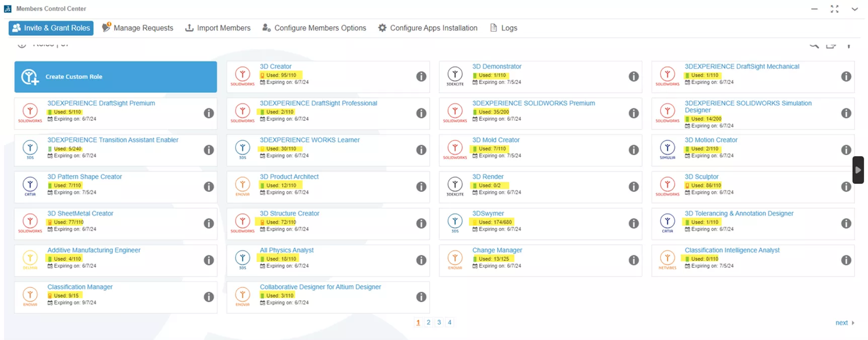
Task: Show info for 3DEXPERIENCE WORKS Learner
Action: [421, 150]
